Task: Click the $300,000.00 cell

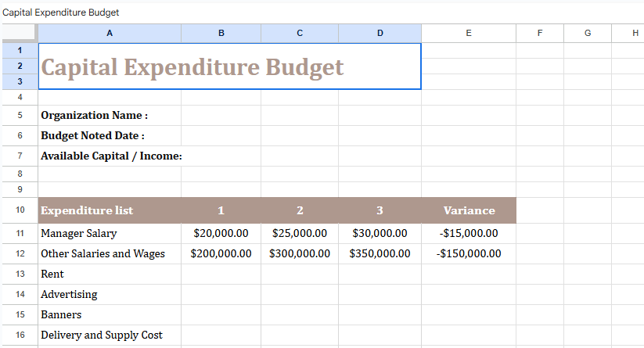Action: pos(299,253)
